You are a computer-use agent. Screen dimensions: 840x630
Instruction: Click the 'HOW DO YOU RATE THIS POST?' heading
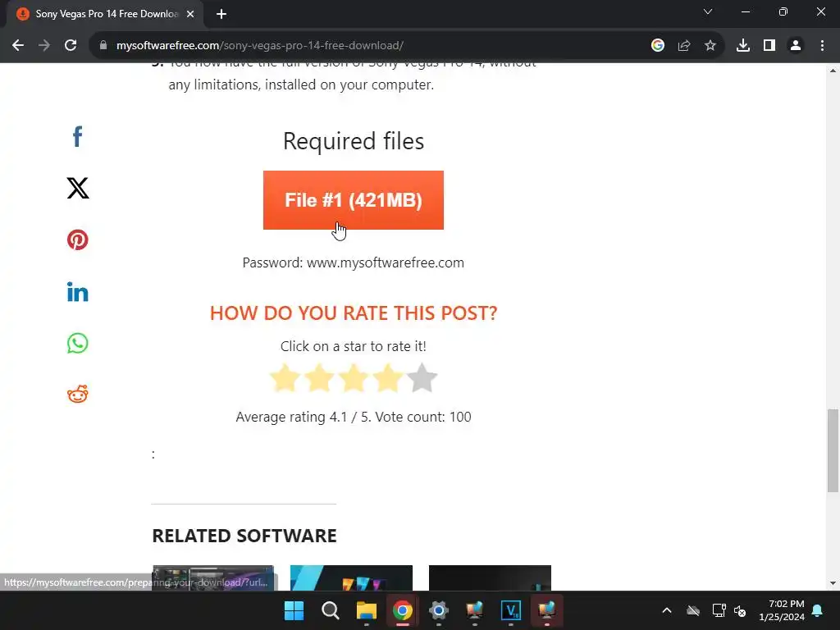(354, 313)
